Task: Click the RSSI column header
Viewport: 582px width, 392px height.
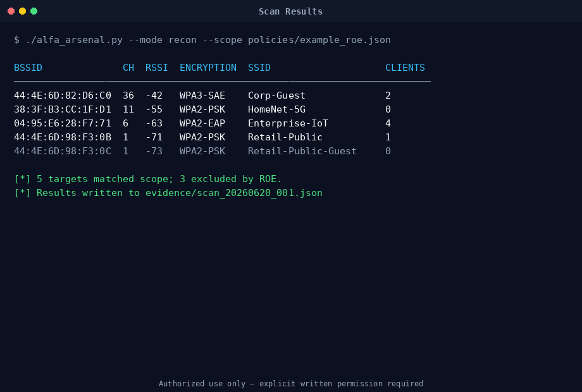Action: (x=157, y=68)
